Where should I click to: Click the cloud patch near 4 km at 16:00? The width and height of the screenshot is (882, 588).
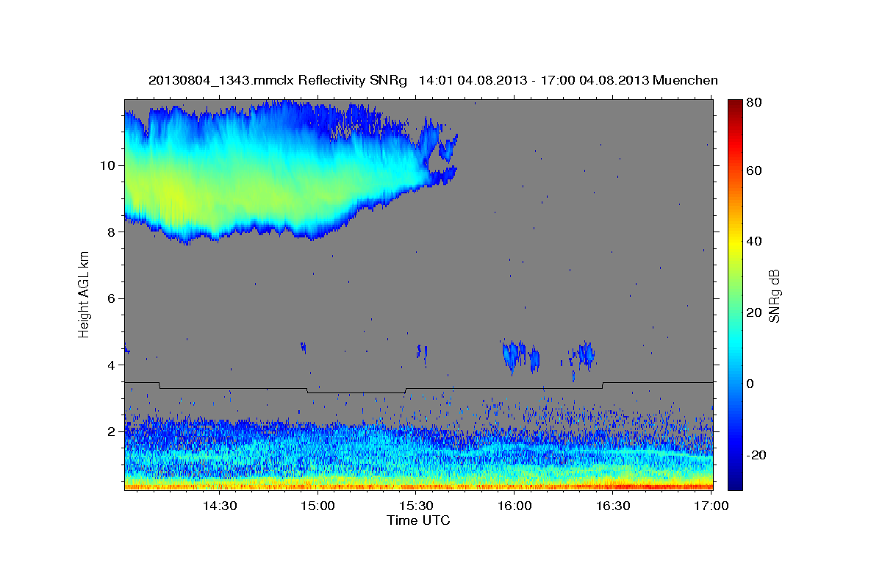coord(513,356)
